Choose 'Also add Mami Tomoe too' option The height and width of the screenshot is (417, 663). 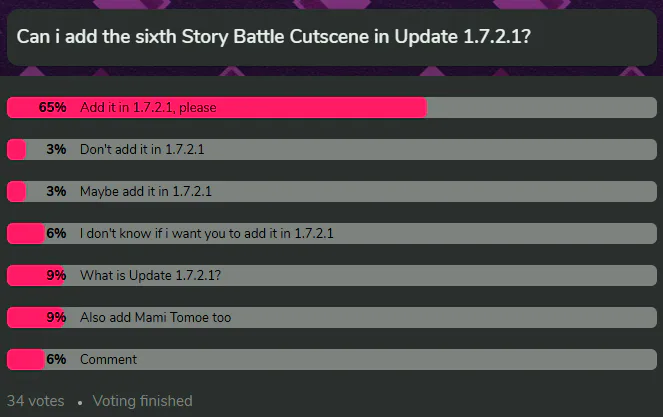332,317
